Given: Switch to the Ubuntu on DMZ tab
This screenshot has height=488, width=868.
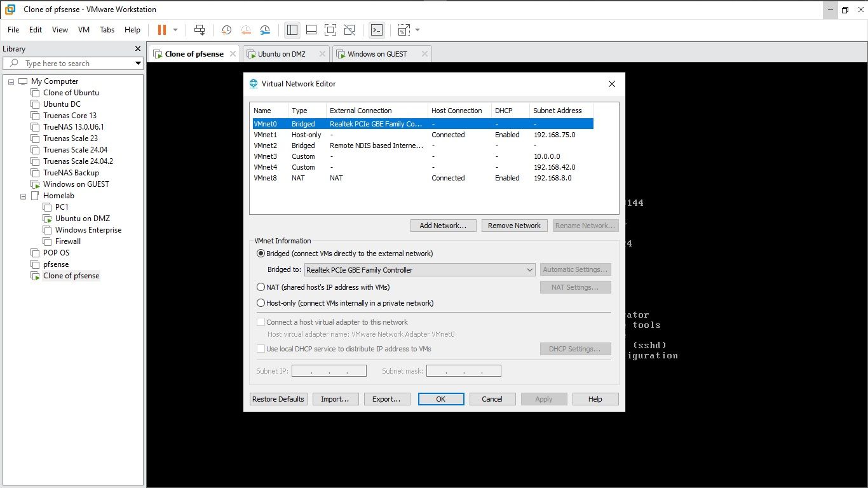Looking at the screenshot, I should coord(281,54).
